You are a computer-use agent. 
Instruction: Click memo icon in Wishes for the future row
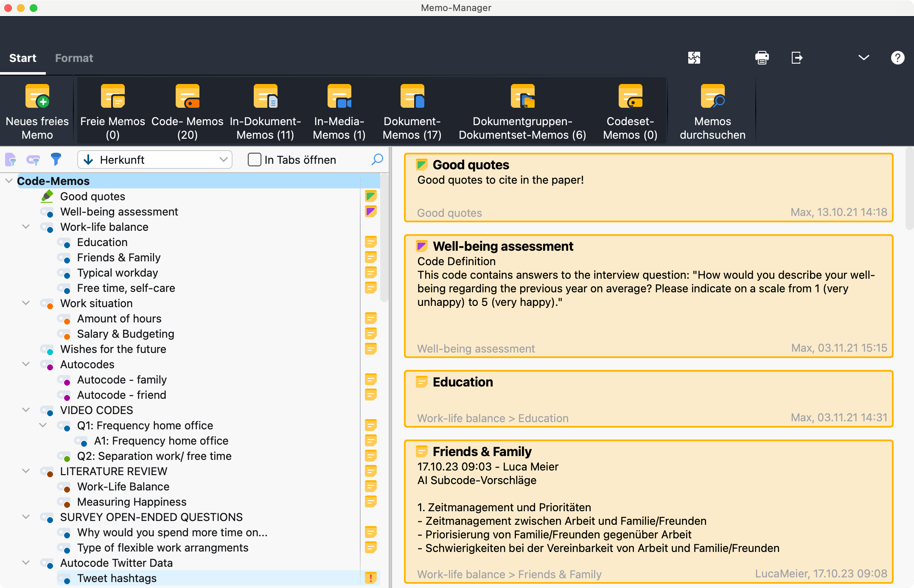click(x=370, y=349)
